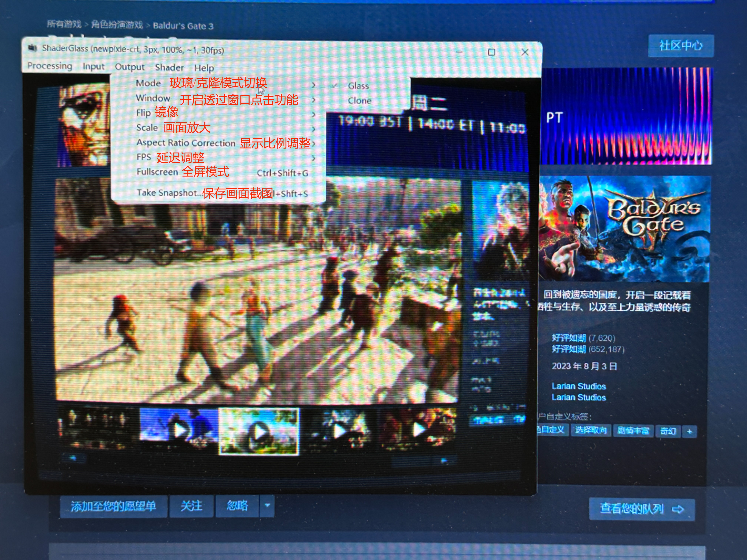Play the highlighted third video thumbnail
The image size is (747, 560).
click(259, 431)
